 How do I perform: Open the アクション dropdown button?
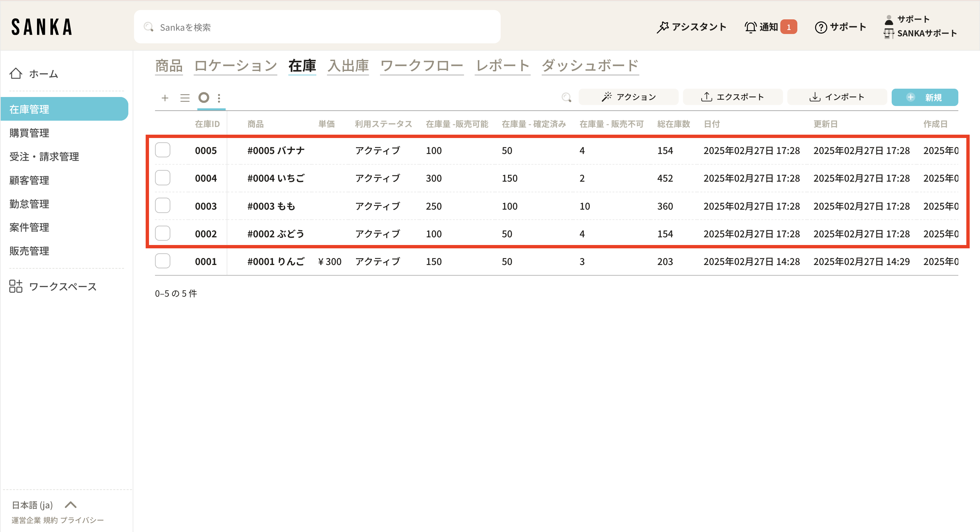[628, 97]
